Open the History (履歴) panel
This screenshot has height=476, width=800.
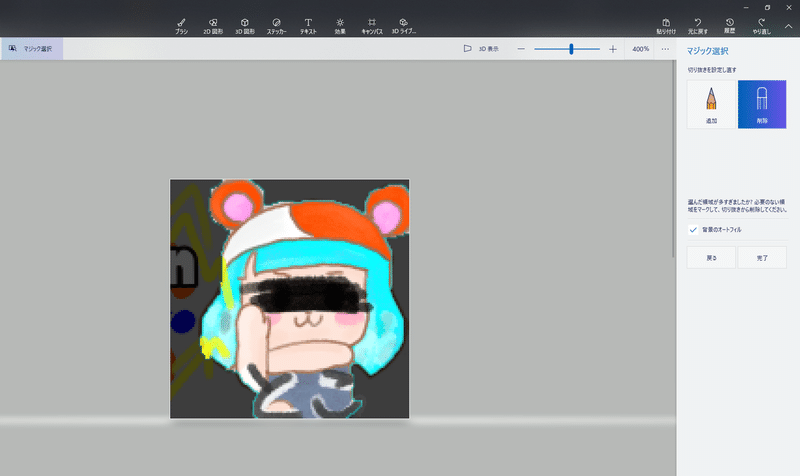[730, 26]
